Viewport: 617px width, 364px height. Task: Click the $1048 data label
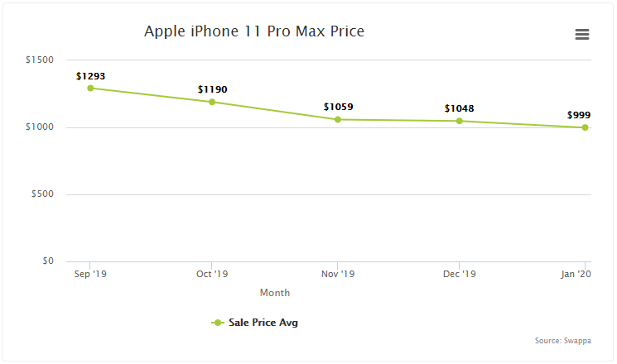tap(459, 108)
